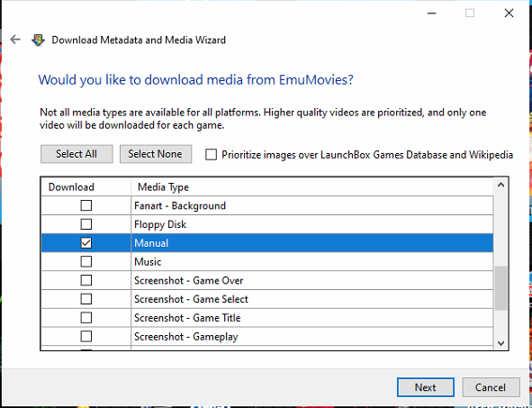Click the media list scrollbar thumb
Screen dimensions: 532x408
[500, 288]
